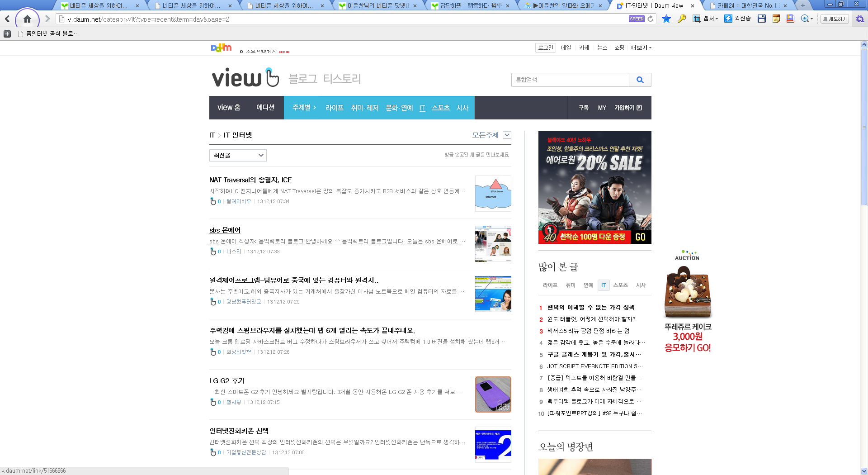Select the 연예 tab under 많이 본 글
868x475 pixels.
pyautogui.click(x=588, y=285)
